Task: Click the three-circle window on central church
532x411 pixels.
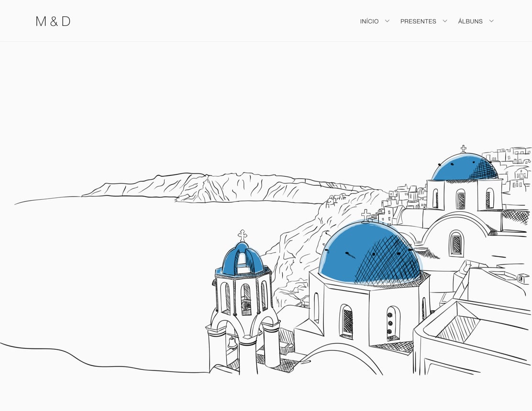Action: 391,324
